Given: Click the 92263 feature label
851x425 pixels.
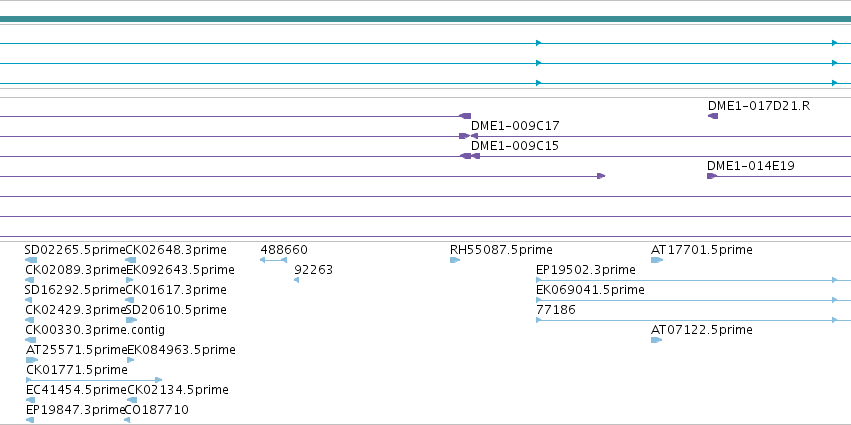Looking at the screenshot, I should [x=313, y=270].
